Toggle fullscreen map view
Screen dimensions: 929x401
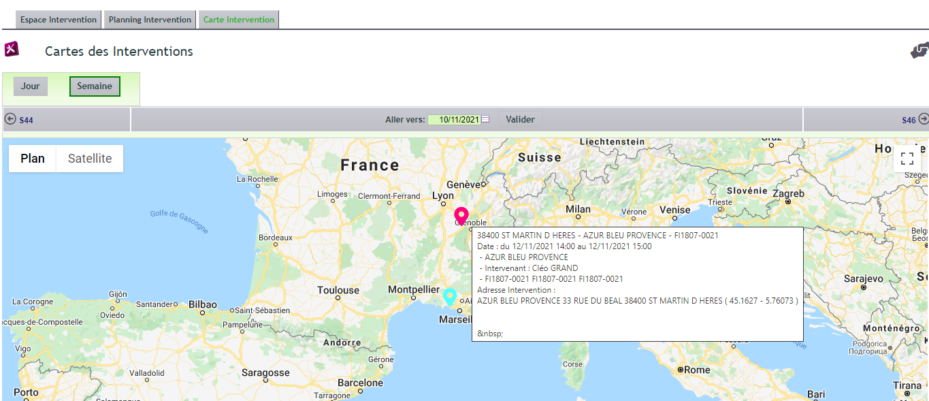(906, 158)
